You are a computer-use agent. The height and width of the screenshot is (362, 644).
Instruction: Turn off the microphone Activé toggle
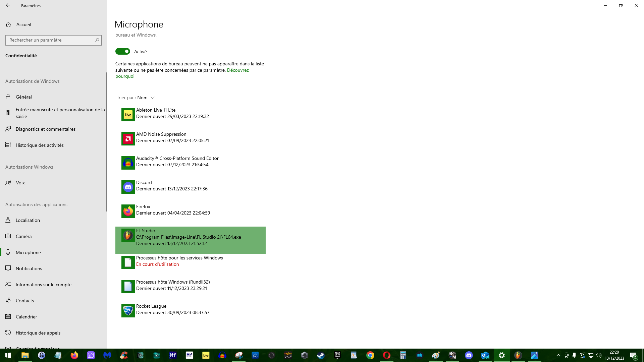click(x=123, y=51)
